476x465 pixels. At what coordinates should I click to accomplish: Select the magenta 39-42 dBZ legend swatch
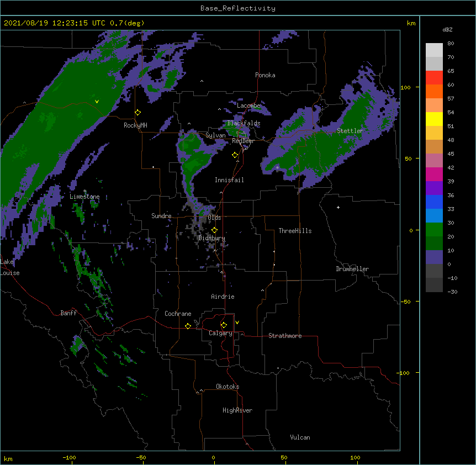coord(434,174)
